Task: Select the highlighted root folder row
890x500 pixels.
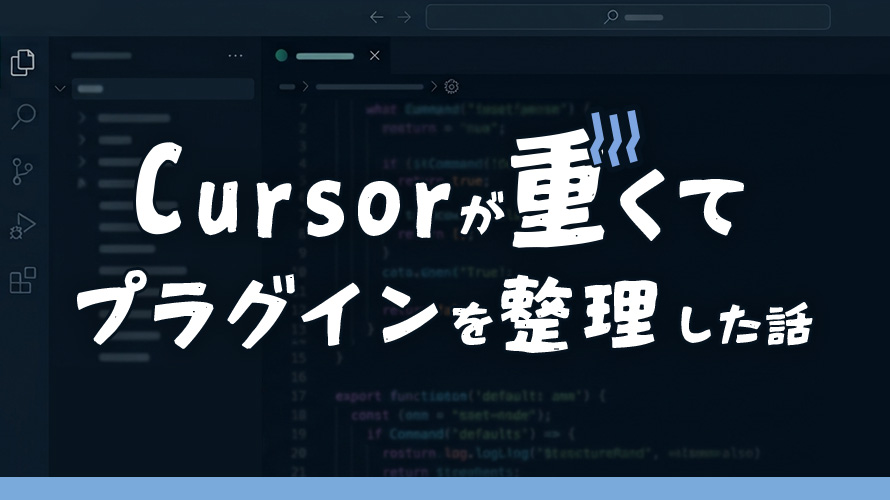Action: point(163,89)
